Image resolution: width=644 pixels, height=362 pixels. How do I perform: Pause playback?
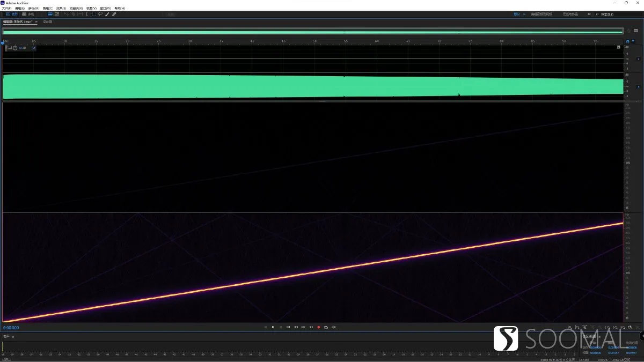[281, 327]
